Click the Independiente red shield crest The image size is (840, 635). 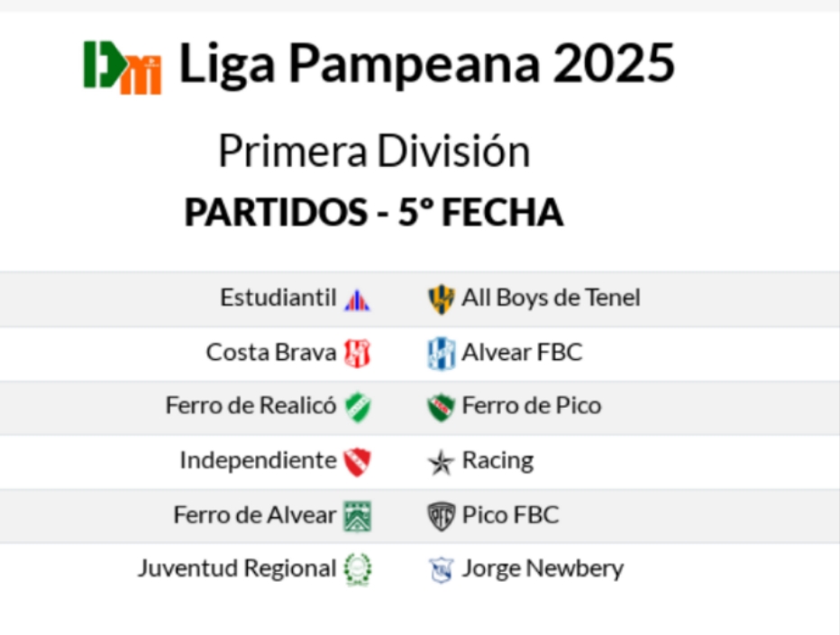[357, 462]
